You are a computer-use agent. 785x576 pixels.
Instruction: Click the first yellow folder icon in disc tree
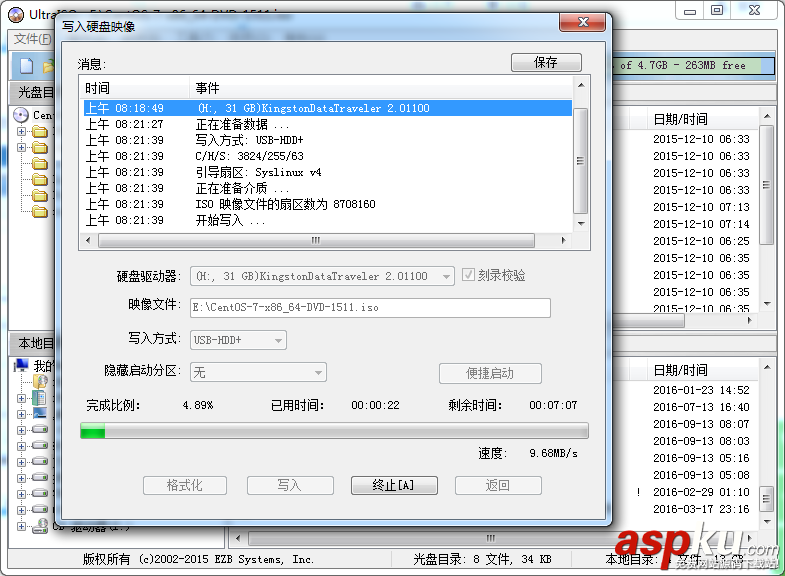(40, 132)
